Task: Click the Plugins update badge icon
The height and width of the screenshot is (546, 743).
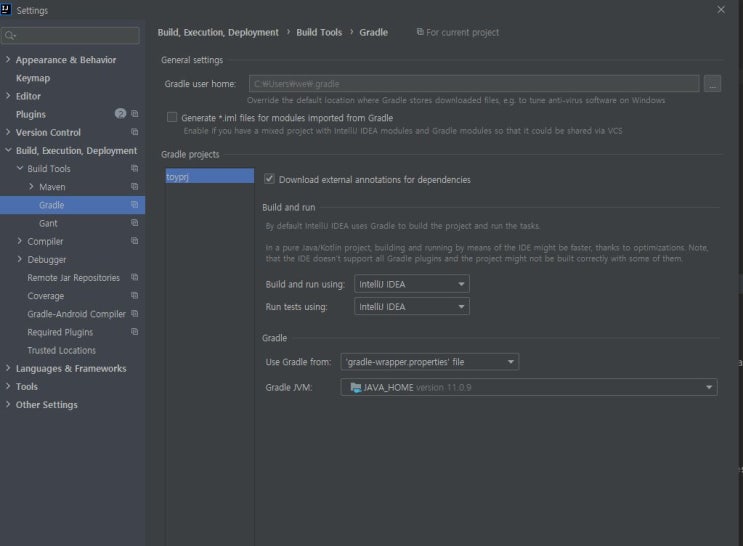Action: click(120, 114)
